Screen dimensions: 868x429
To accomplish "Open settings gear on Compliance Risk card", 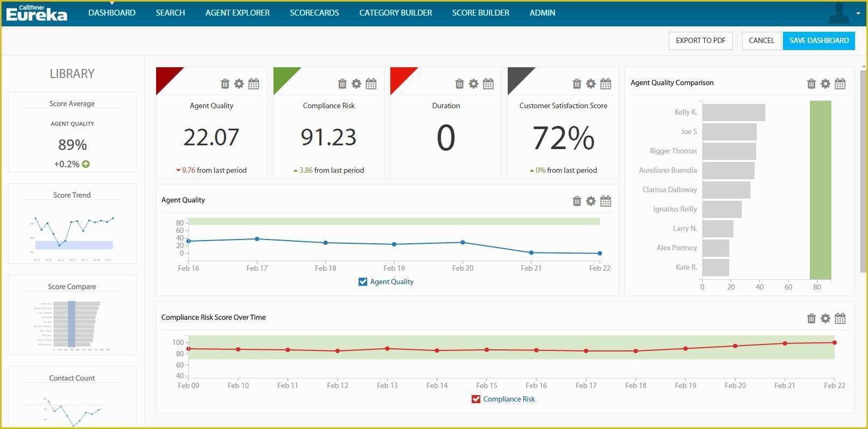I will point(356,83).
